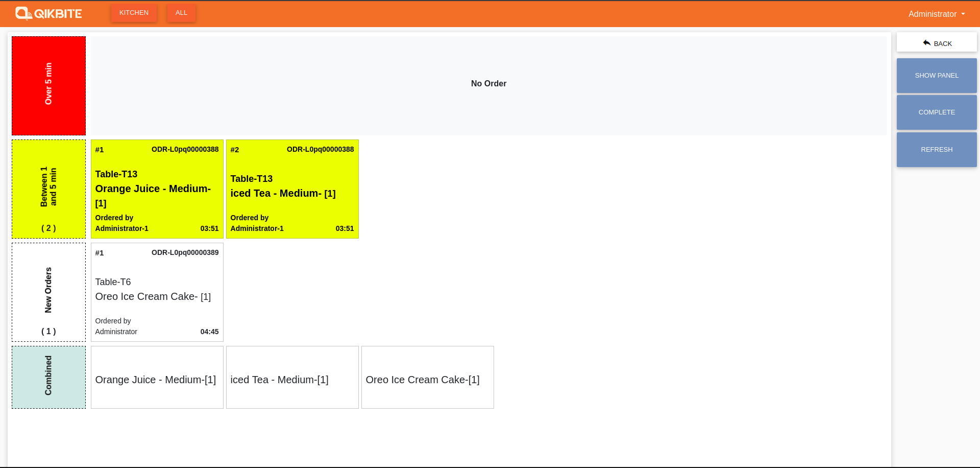Image resolution: width=980 pixels, height=468 pixels.
Task: Click the QikBite logo icon
Action: [x=23, y=13]
